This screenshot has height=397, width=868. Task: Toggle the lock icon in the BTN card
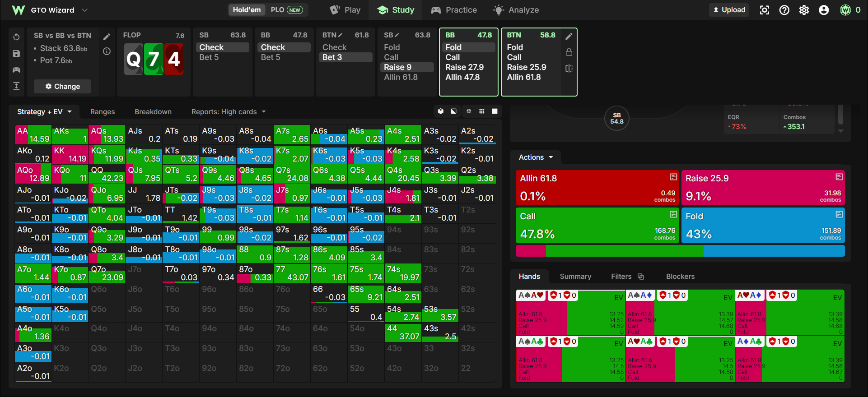[569, 52]
